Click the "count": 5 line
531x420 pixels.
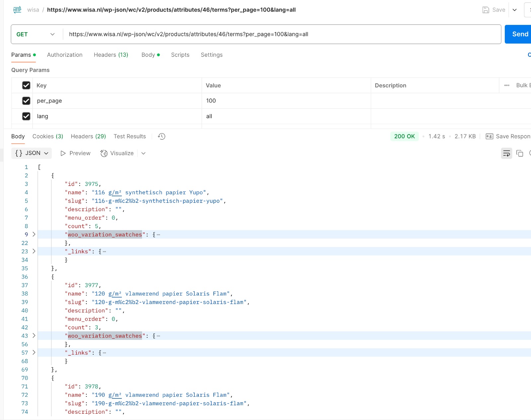83,226
